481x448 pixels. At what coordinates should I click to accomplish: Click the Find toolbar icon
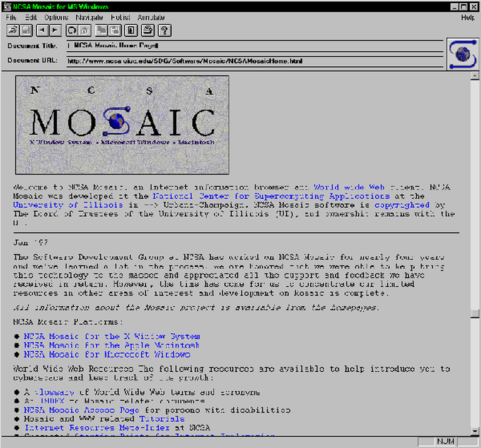[131, 31]
